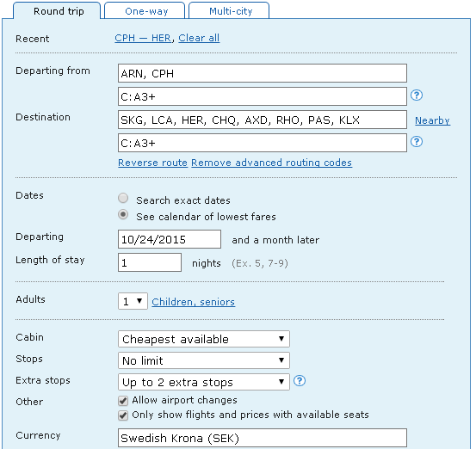Focus the Departing date input field
Viewport: 476px width, 449px height.
pos(170,239)
